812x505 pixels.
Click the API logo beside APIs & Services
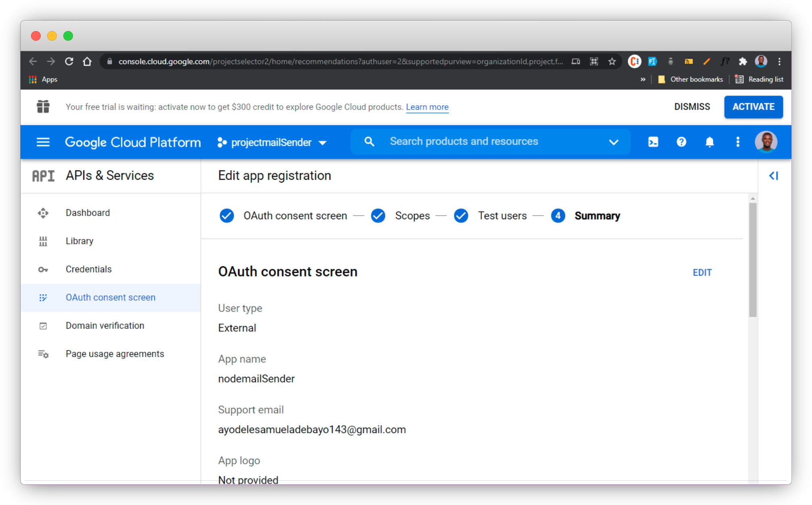pos(44,176)
